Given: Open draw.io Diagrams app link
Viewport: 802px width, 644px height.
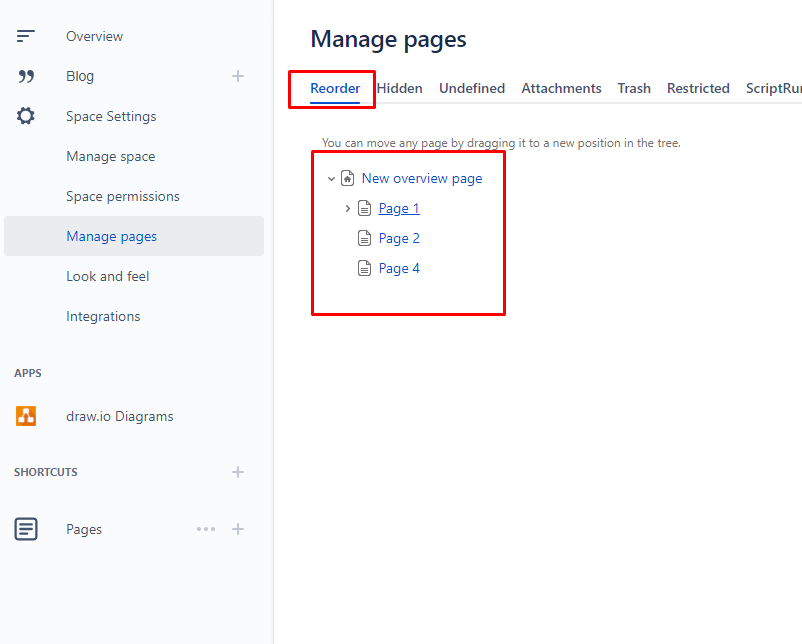Looking at the screenshot, I should click(x=120, y=416).
